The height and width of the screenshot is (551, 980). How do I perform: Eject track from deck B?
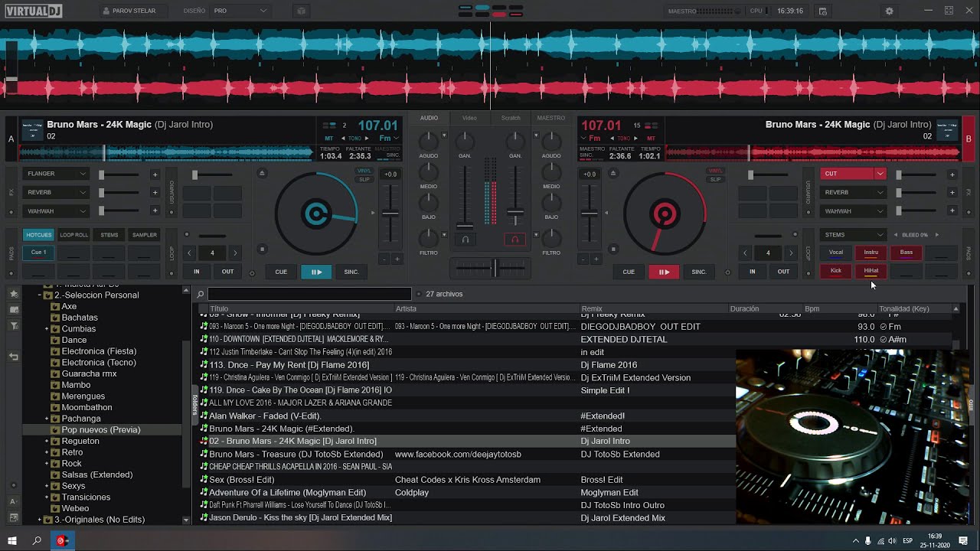[x=613, y=173]
